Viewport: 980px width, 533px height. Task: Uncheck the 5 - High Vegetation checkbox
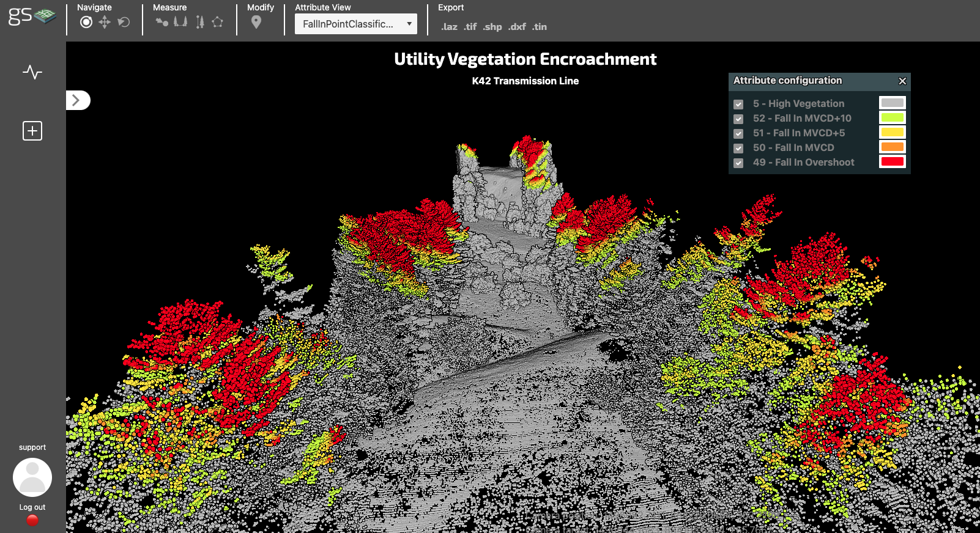coord(738,105)
